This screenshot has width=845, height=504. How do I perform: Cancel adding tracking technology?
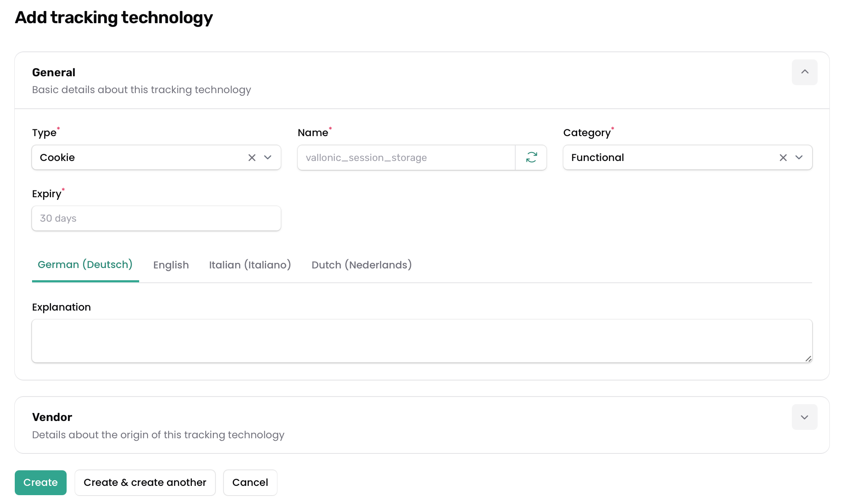coord(250,483)
